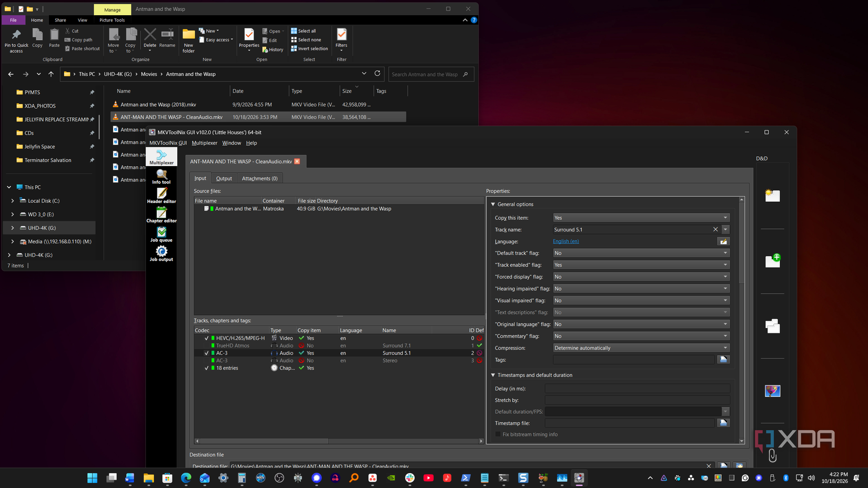
Task: Open the Multiplexer menu
Action: pos(204,143)
